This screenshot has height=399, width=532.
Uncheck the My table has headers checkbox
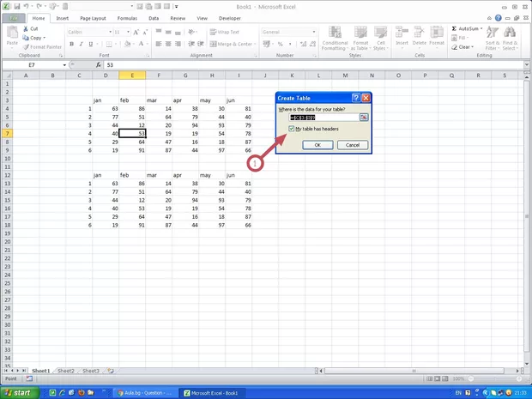point(293,129)
